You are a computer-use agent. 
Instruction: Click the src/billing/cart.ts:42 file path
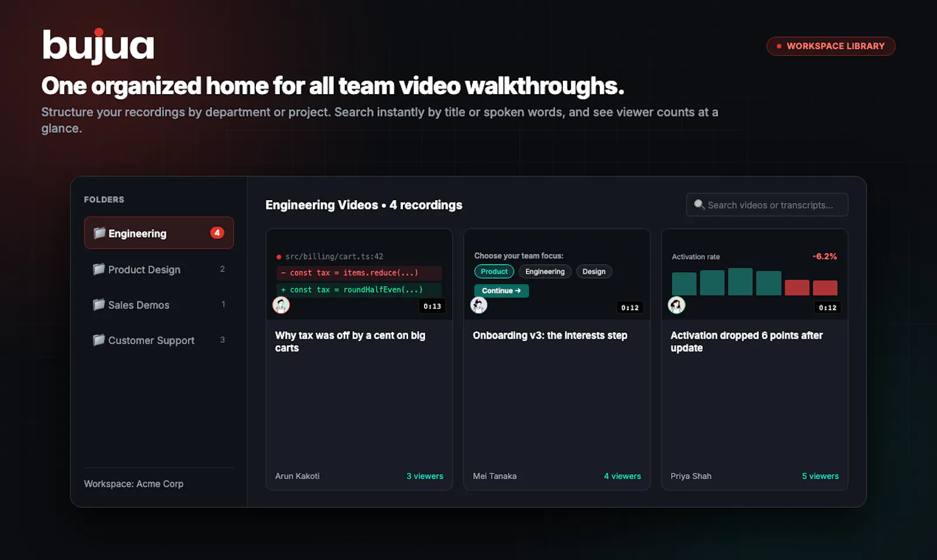(x=334, y=256)
